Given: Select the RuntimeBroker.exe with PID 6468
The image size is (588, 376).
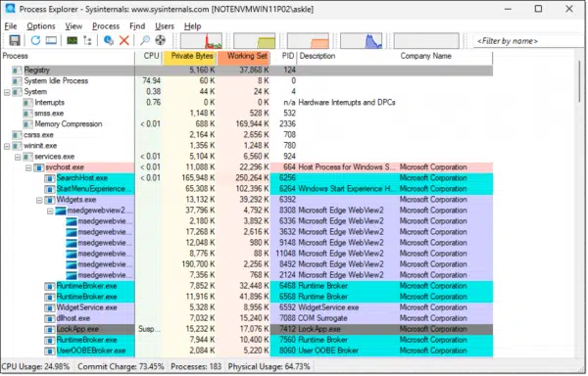Looking at the screenshot, I should coord(247,287).
